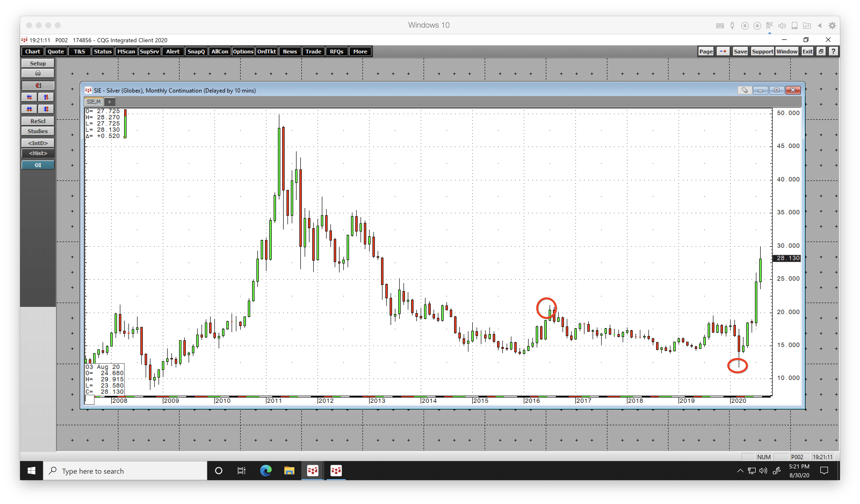The width and height of the screenshot is (860, 504).
Task: Click the pen workspace icon in system tray
Action: click(x=777, y=471)
